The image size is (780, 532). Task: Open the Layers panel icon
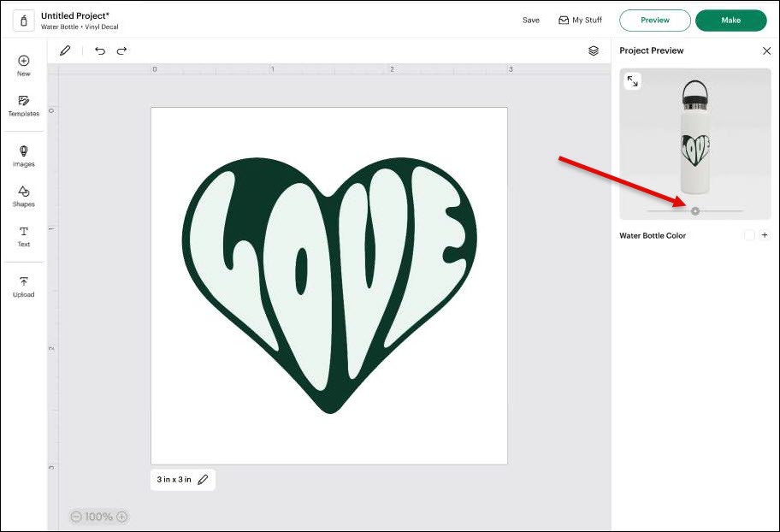point(594,51)
